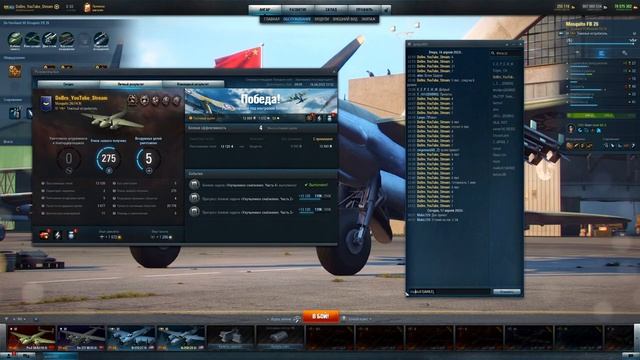The width and height of the screenshot is (640, 360).
Task: Open the СКЛАД top navigation tab
Action: pyautogui.click(x=331, y=9)
